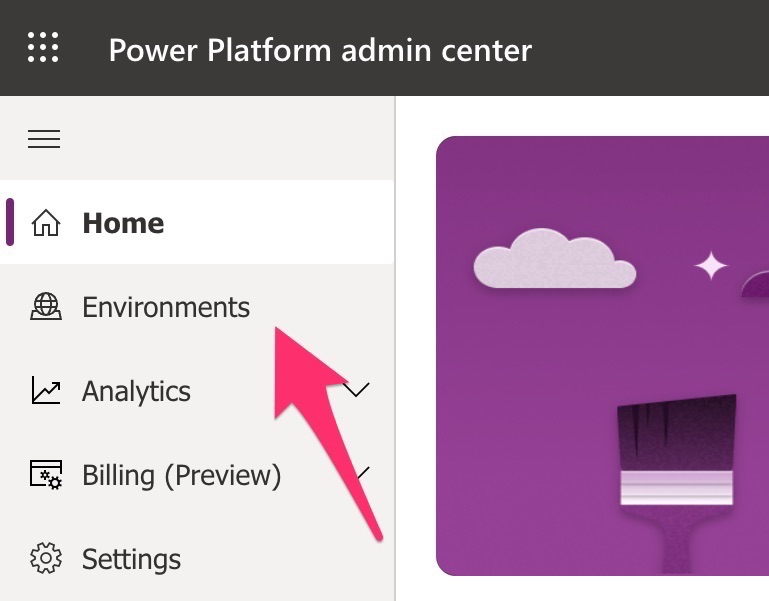
Task: Open the Analytics menu label
Action: (136, 392)
